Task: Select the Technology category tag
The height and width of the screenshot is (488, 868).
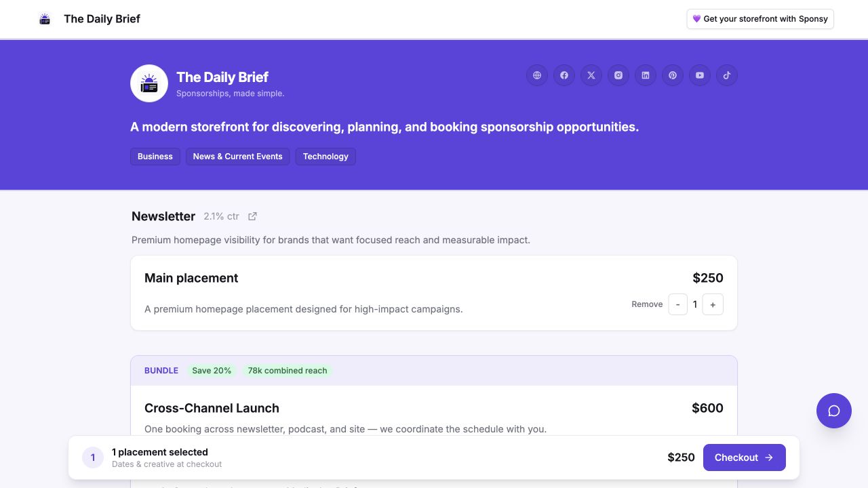Action: pyautogui.click(x=325, y=157)
